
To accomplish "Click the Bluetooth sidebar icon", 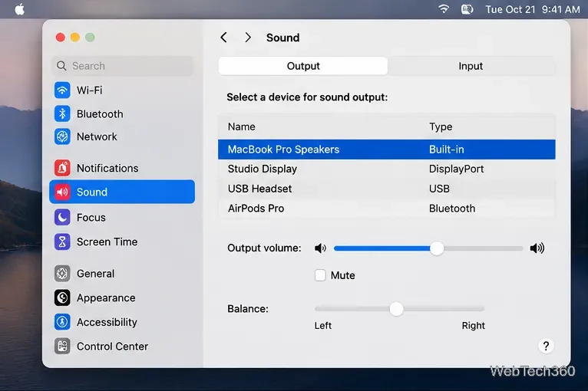I will [62, 114].
